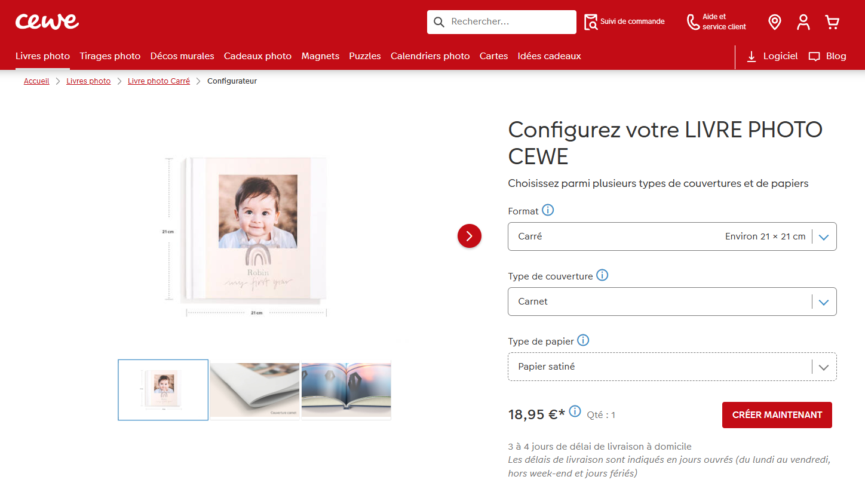865x504 pixels.
Task: Click the CRÉER MAINTENANT button
Action: point(777,415)
